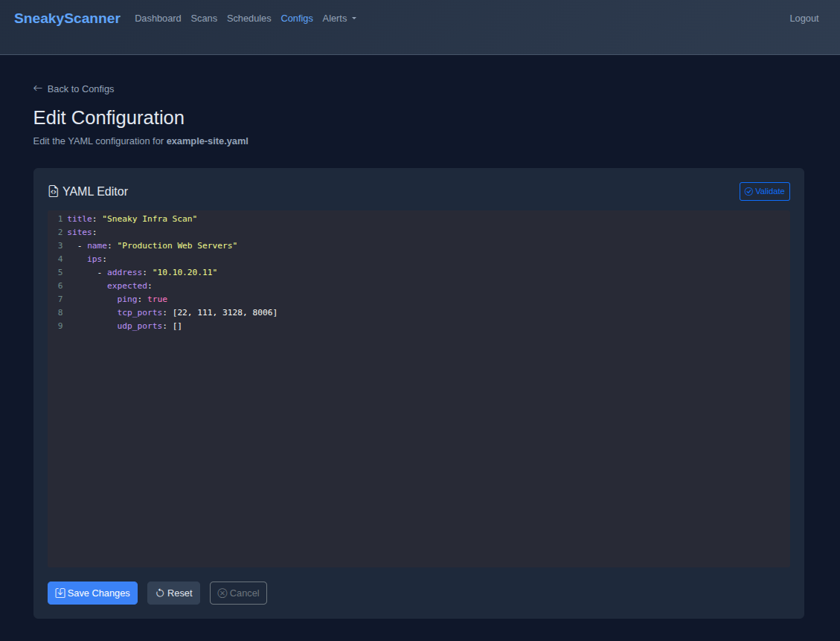Viewport: 840px width, 641px height.
Task: Click the address "10.10.20.11" value
Action: coord(185,272)
